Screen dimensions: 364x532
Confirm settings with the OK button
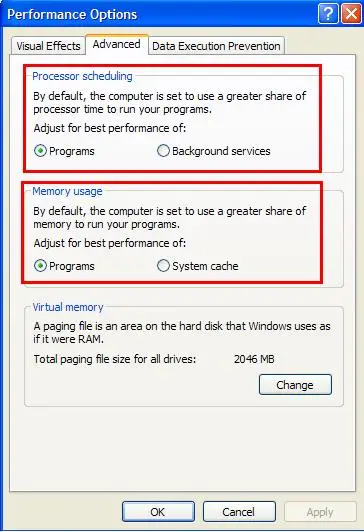pos(158,512)
